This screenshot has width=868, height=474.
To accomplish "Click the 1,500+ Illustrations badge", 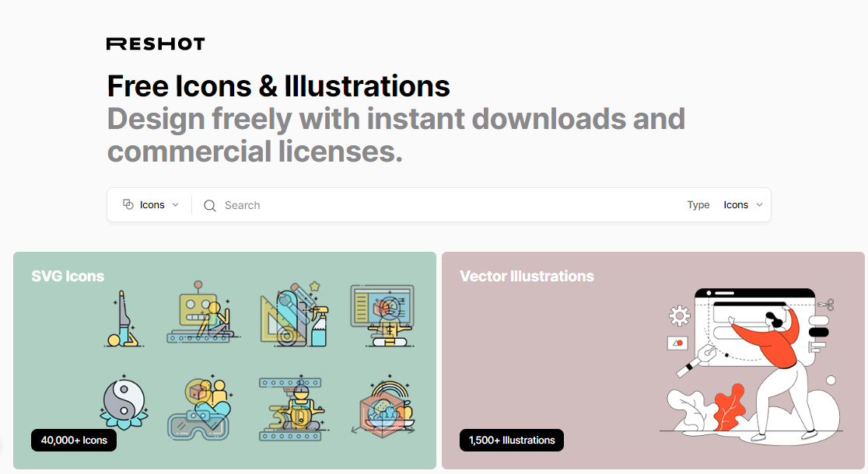I will pos(511,441).
